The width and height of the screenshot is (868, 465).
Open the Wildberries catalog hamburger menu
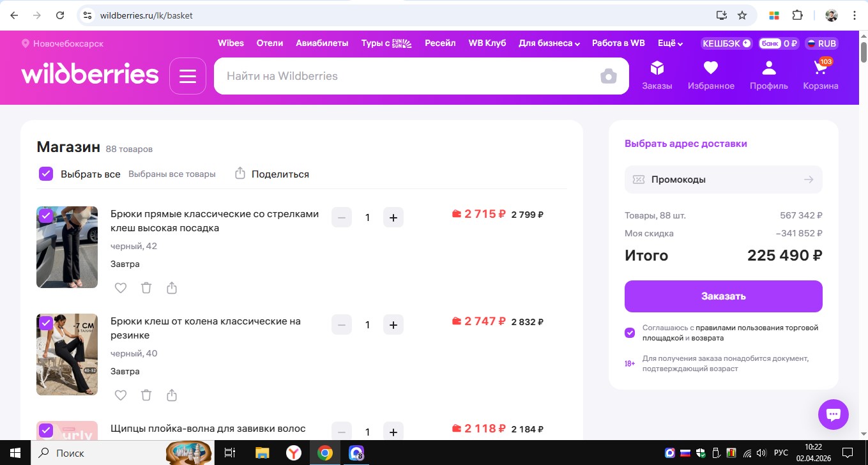coord(188,76)
